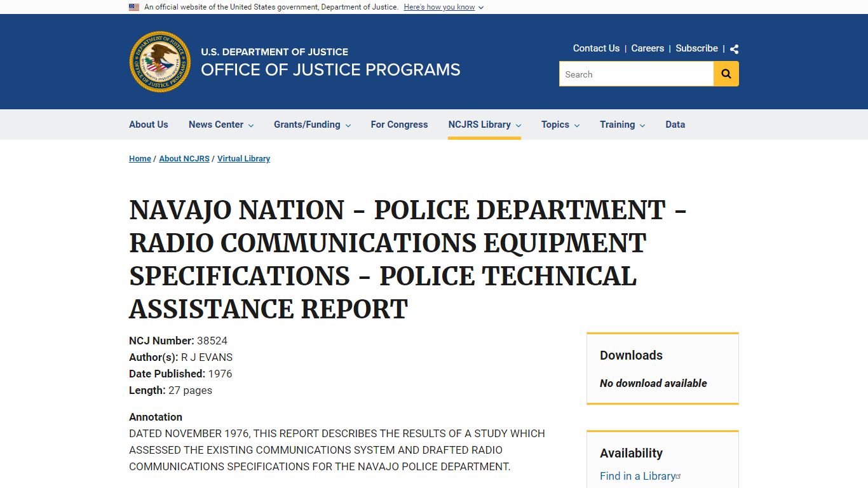Expand the NCJRS Library menu
Image resolution: width=868 pixels, height=488 pixels.
(x=484, y=125)
